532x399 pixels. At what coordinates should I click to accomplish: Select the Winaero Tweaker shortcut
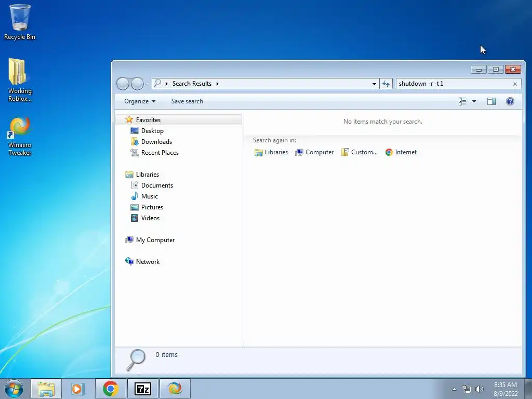[x=20, y=137]
